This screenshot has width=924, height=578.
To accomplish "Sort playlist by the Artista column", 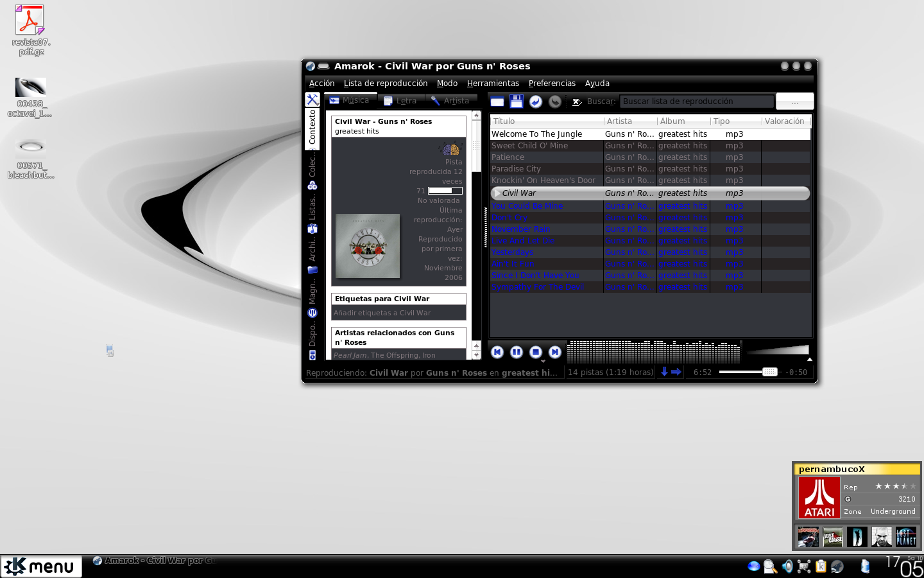I will click(x=631, y=121).
